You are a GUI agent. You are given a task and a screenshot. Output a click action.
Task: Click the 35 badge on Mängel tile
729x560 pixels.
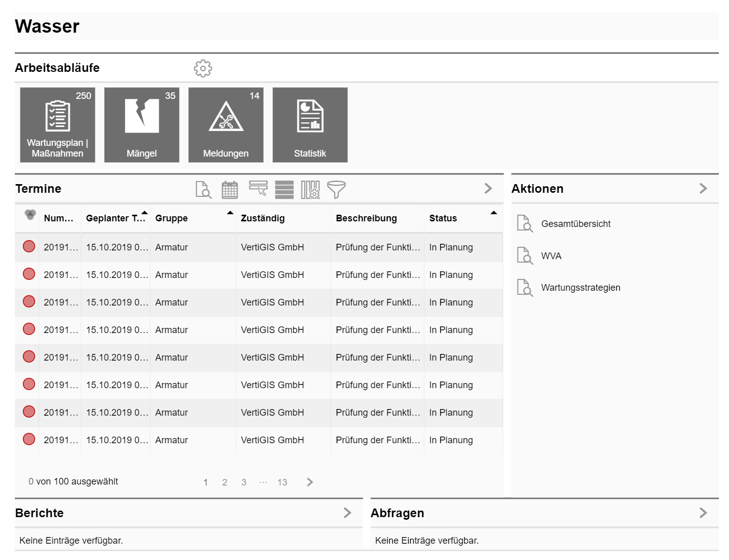[x=170, y=96]
